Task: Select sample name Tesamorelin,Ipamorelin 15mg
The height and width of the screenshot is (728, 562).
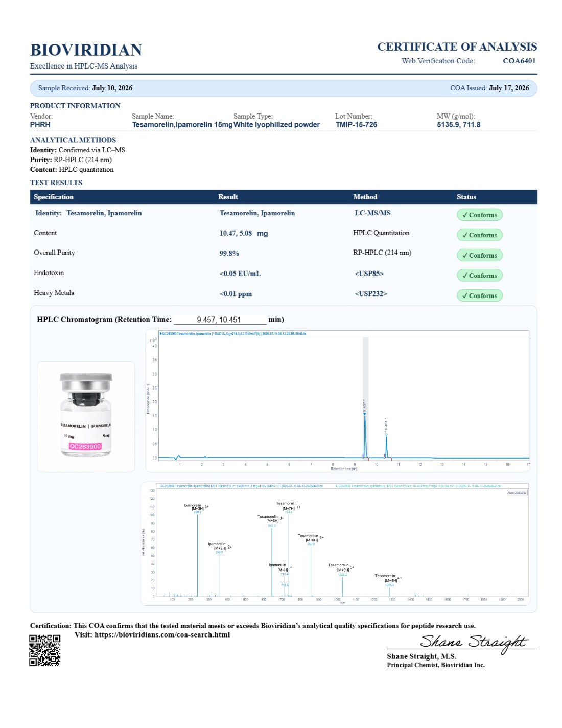Action: [182, 125]
